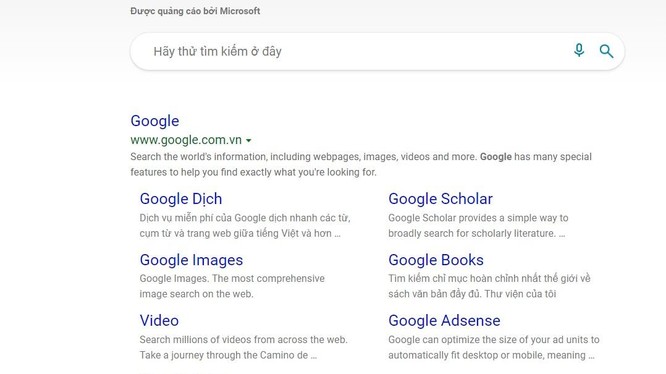Click the text 'Google Scholar provides a simple way to'
Viewport: 666px width, 374px height.
tap(478, 218)
